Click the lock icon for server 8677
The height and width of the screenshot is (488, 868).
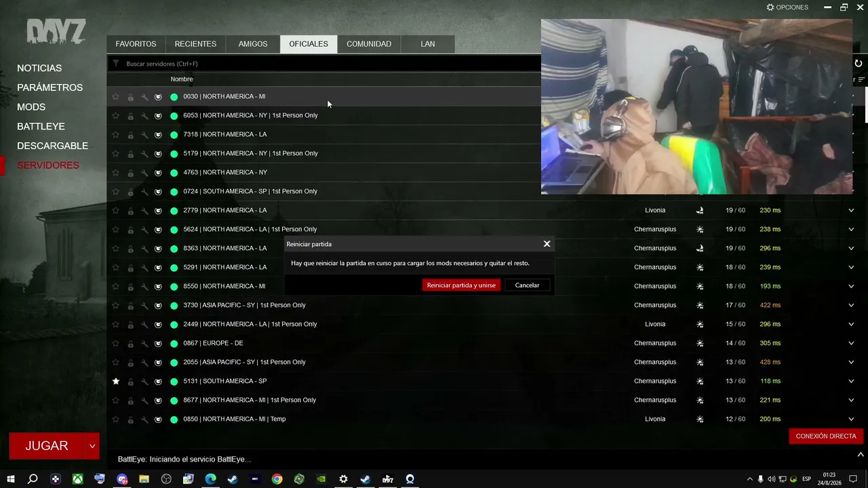[x=130, y=401]
